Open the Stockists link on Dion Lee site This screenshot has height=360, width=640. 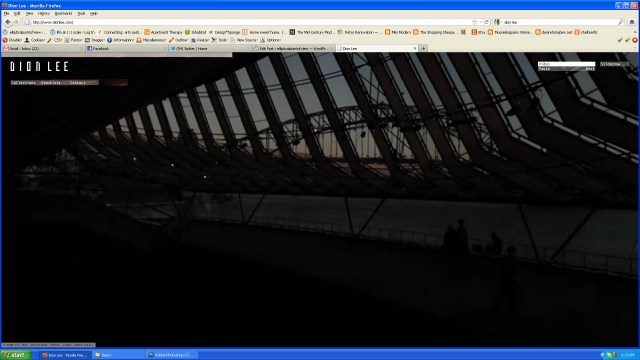[51, 82]
